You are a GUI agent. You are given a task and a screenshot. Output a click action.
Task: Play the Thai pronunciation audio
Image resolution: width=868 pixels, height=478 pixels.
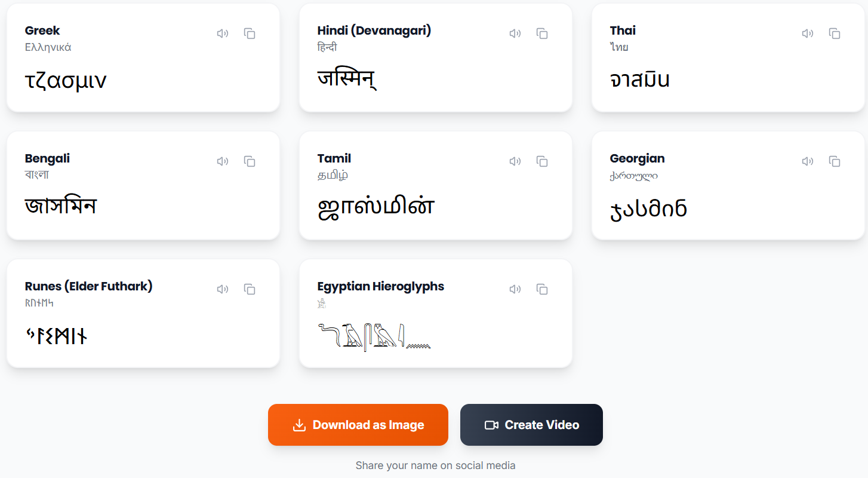click(x=808, y=33)
